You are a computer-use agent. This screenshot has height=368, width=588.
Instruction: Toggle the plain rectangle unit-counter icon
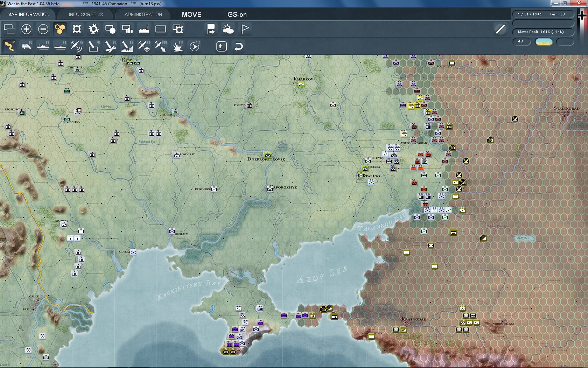(161, 29)
